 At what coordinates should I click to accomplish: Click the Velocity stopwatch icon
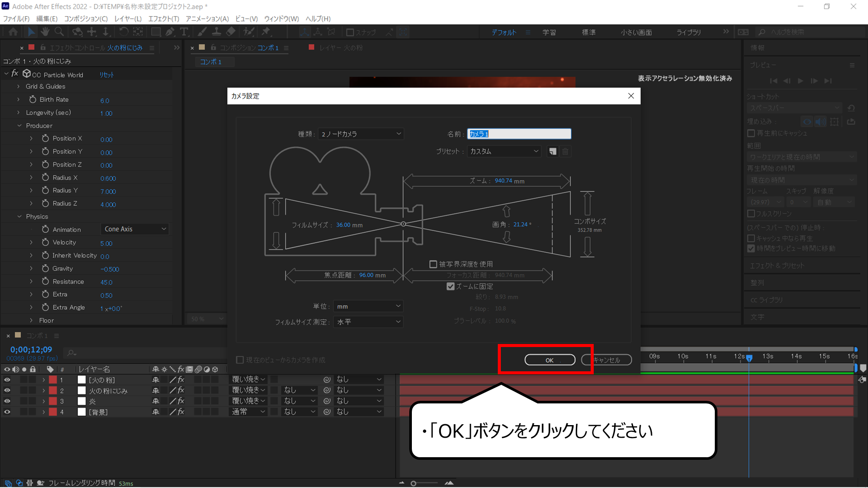pyautogui.click(x=45, y=242)
